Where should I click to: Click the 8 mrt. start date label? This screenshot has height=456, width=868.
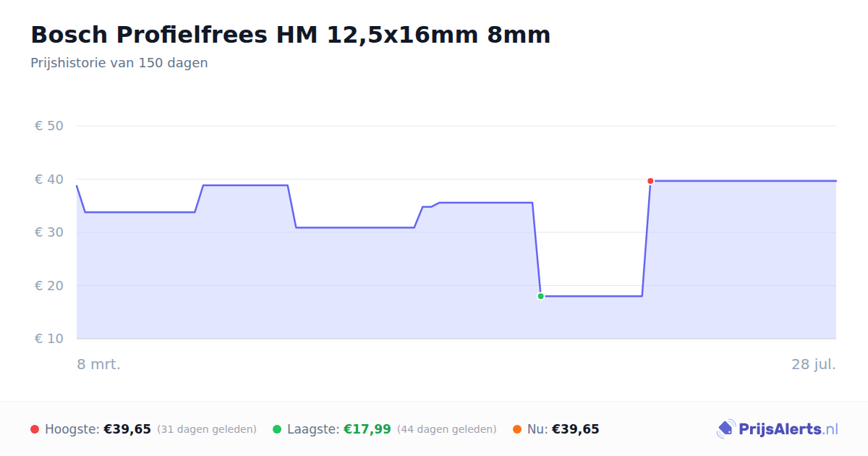(99, 365)
